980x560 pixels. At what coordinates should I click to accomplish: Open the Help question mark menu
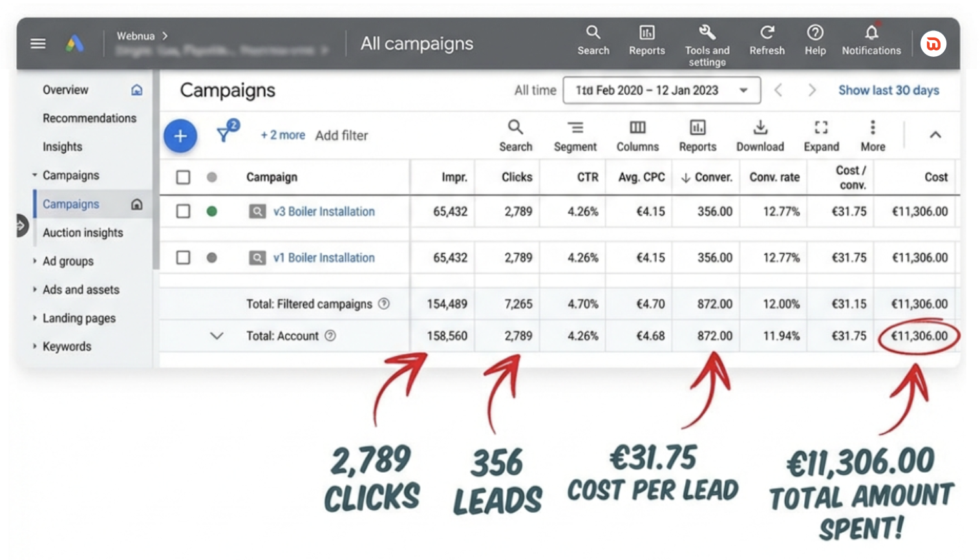coord(815,40)
